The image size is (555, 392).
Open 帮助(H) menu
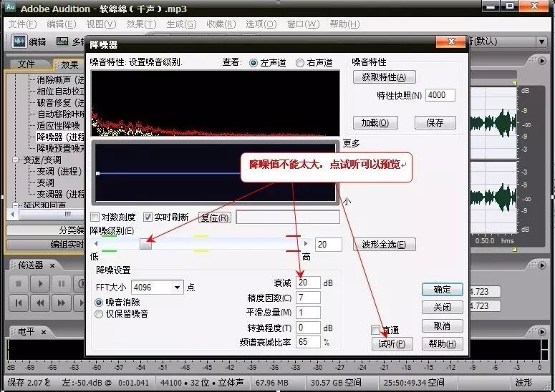coord(344,24)
